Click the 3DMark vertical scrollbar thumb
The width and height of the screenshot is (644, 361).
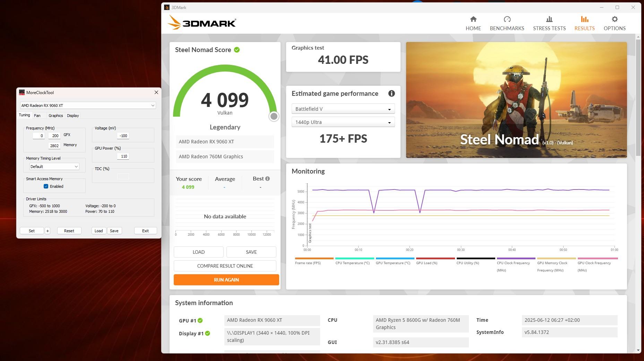[638, 98]
